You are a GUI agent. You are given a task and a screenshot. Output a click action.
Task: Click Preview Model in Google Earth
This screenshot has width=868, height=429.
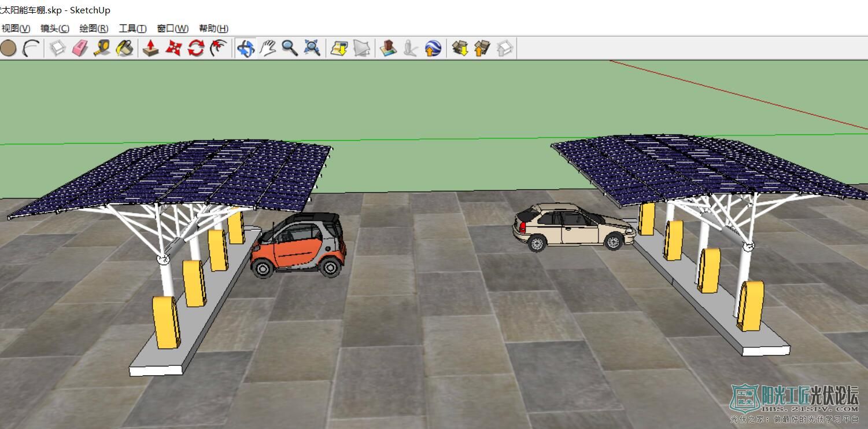point(433,48)
